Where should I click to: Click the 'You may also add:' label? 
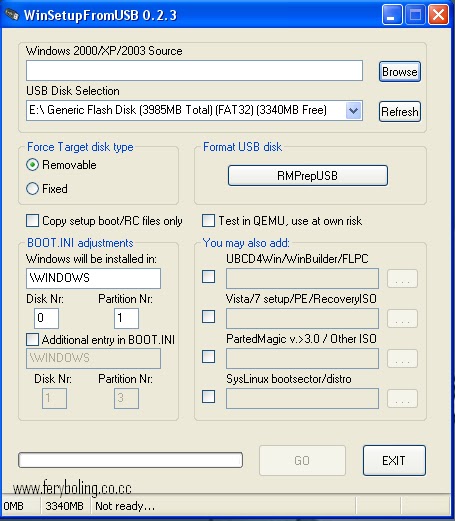[x=246, y=243]
